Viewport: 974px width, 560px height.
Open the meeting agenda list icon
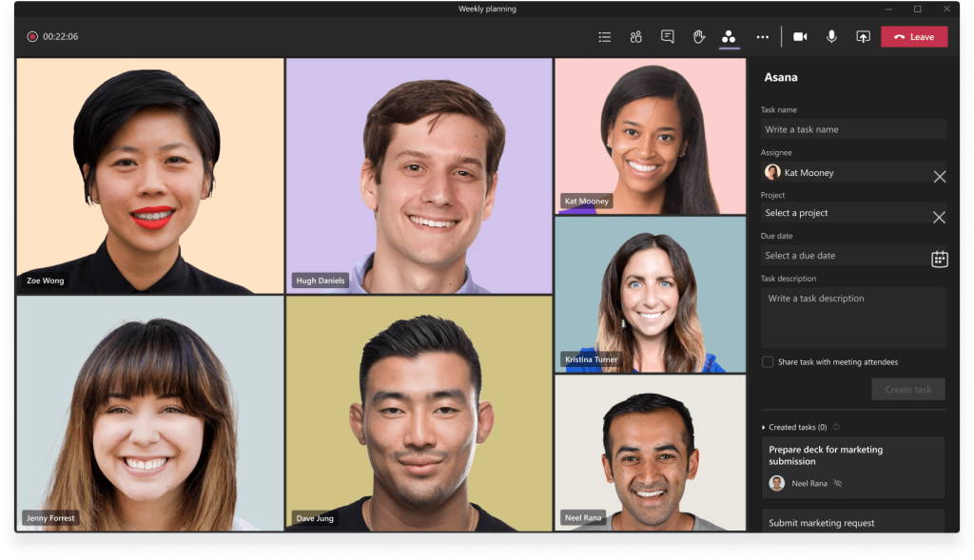605,36
